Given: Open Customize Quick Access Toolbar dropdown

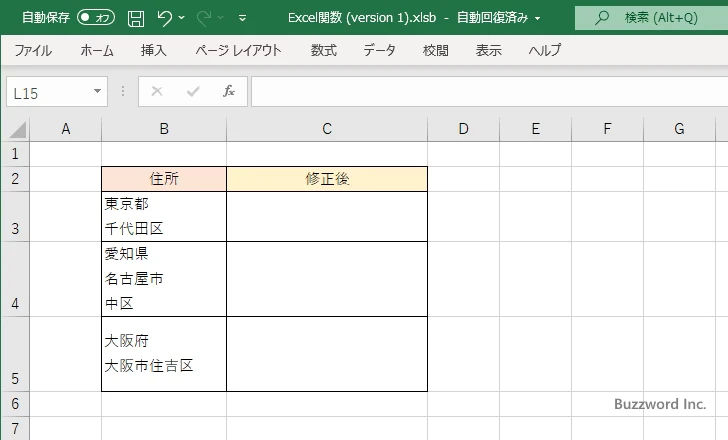Looking at the screenshot, I should 242,18.
